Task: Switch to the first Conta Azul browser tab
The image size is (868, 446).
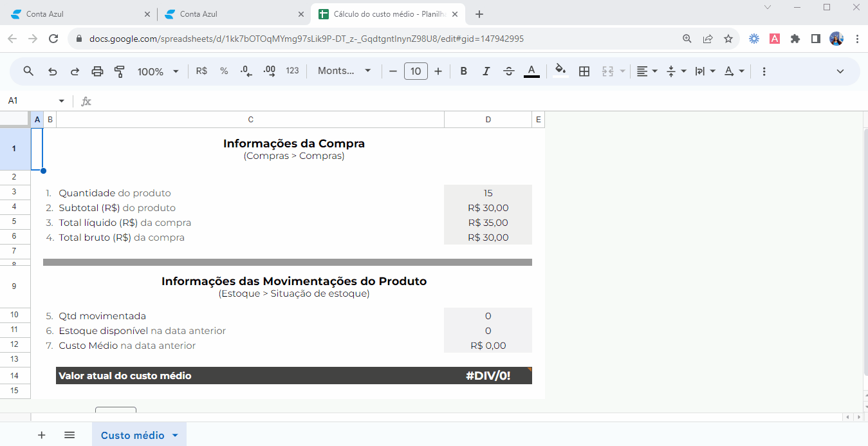Action: 79,14
